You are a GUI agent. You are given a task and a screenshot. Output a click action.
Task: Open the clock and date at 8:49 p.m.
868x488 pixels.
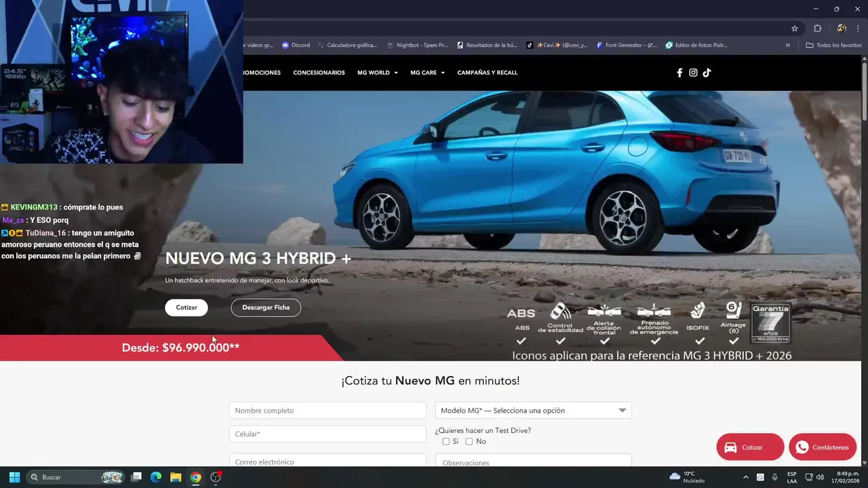846,477
